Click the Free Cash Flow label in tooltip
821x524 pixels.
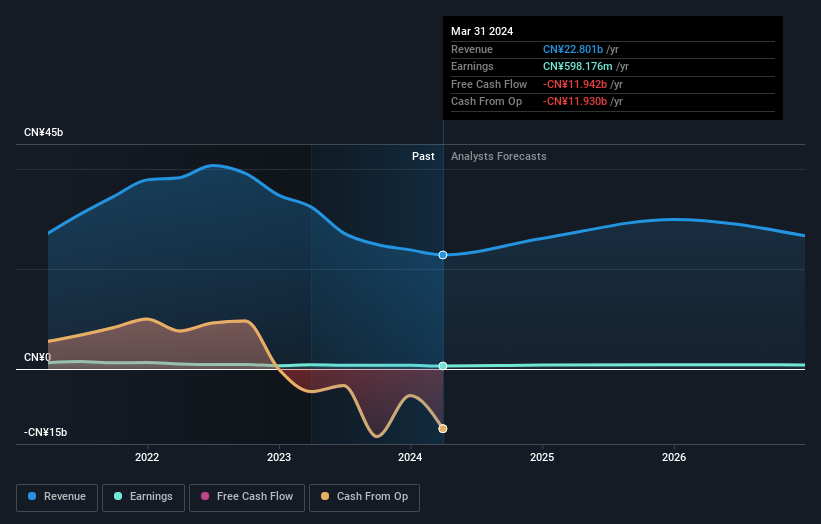[x=489, y=84]
